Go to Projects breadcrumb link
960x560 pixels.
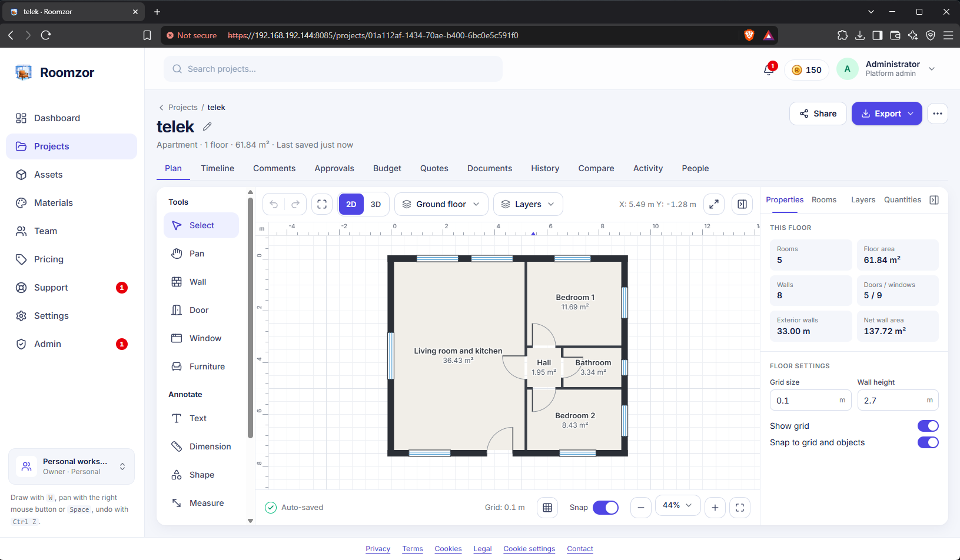183,108
